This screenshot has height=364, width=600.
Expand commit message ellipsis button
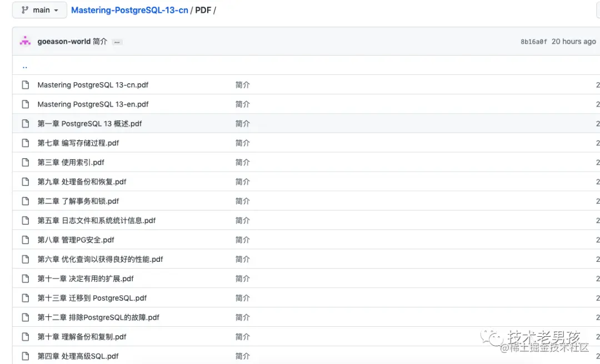[117, 42]
